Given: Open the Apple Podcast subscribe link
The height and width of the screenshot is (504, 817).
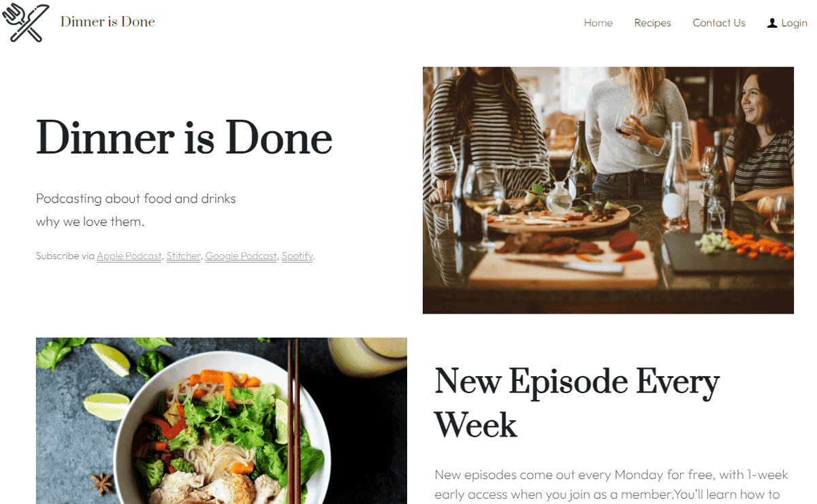Looking at the screenshot, I should (129, 256).
